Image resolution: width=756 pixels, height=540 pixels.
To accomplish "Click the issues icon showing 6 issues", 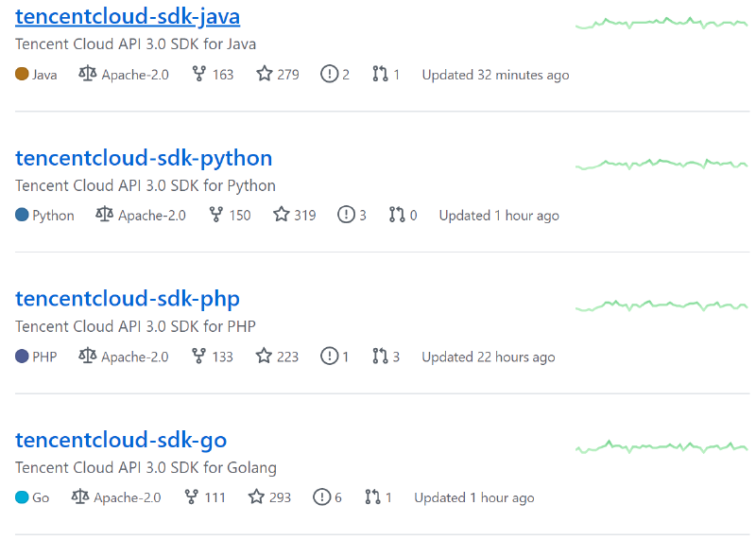I will click(x=321, y=497).
